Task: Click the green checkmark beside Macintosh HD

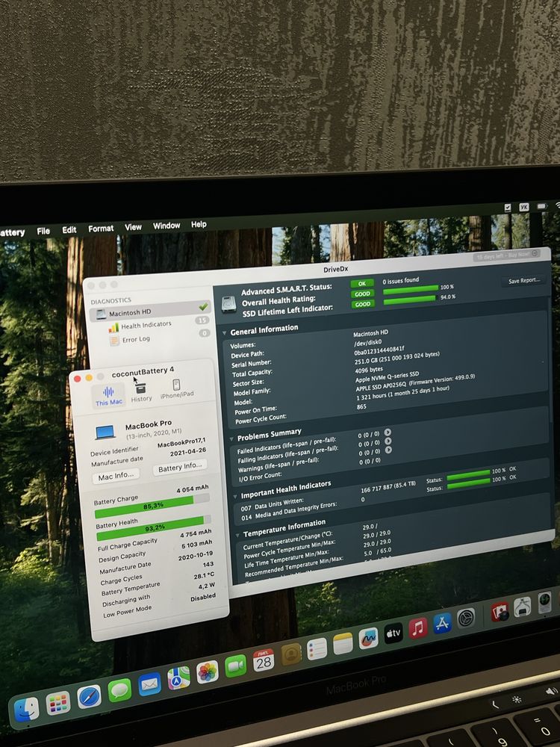Action: coord(203,307)
